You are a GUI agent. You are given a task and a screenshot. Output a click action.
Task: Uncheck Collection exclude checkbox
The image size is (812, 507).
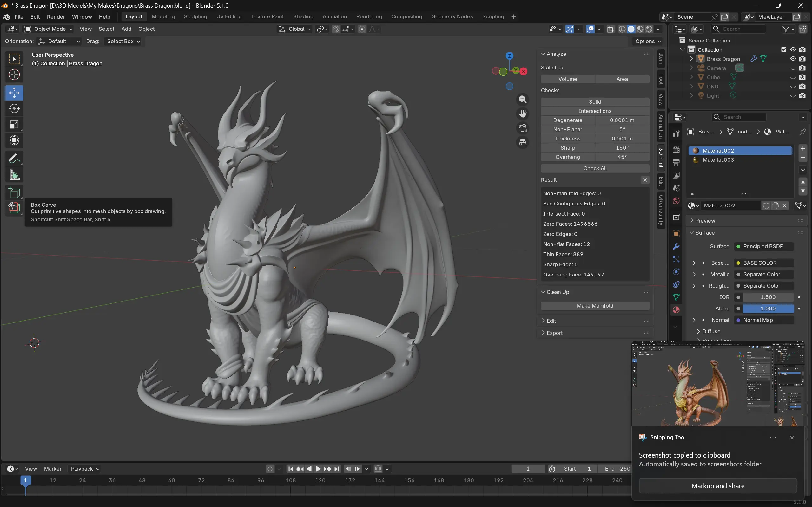(x=783, y=50)
